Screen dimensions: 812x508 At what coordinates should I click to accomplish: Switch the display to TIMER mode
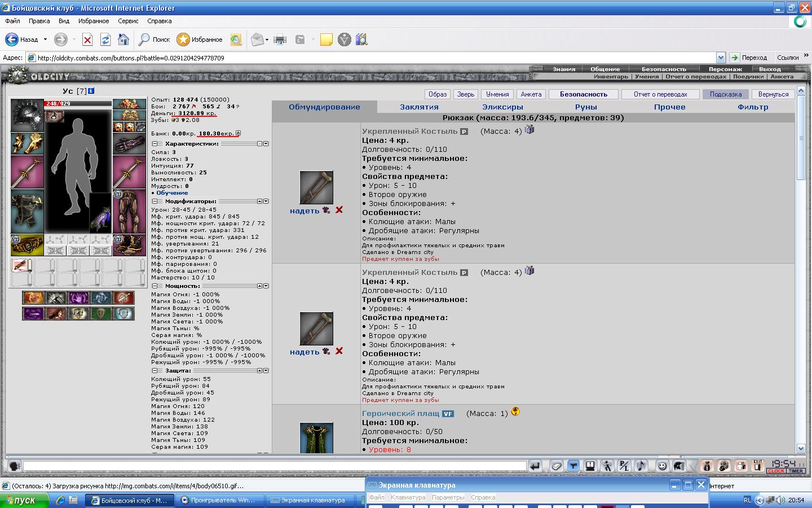coord(796,471)
